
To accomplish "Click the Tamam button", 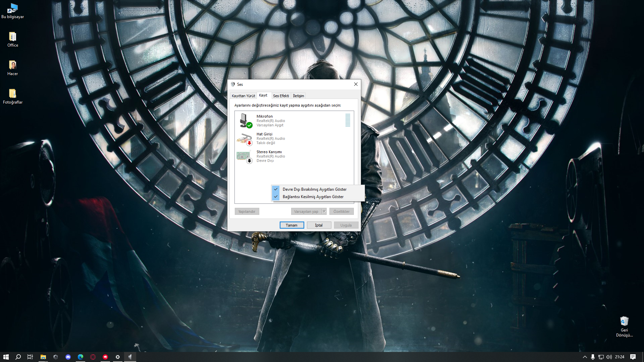I will pos(291,225).
